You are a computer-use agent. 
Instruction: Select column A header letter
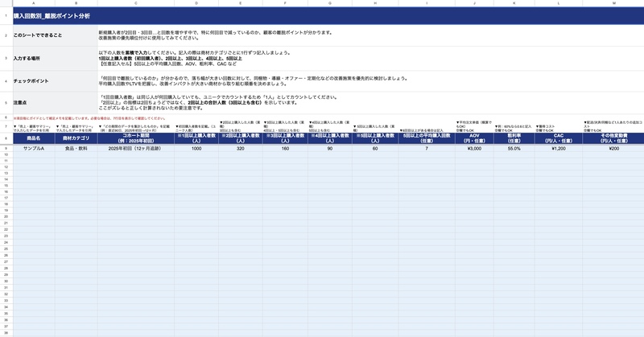pyautogui.click(x=33, y=3)
